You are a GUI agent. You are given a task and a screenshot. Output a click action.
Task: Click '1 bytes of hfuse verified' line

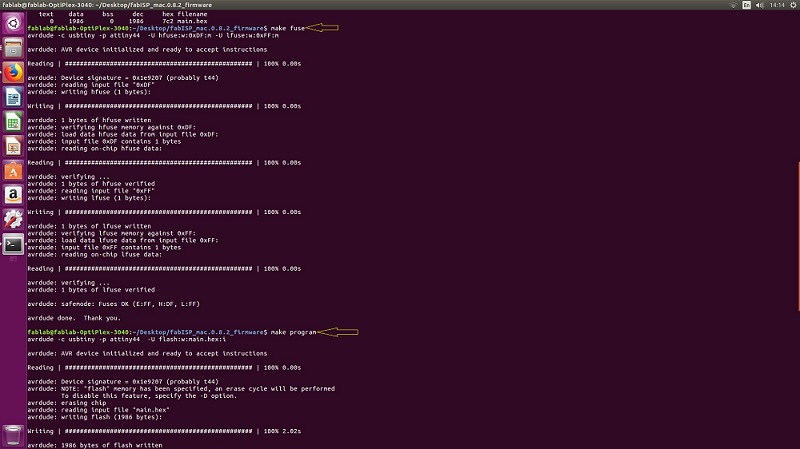(x=91, y=184)
